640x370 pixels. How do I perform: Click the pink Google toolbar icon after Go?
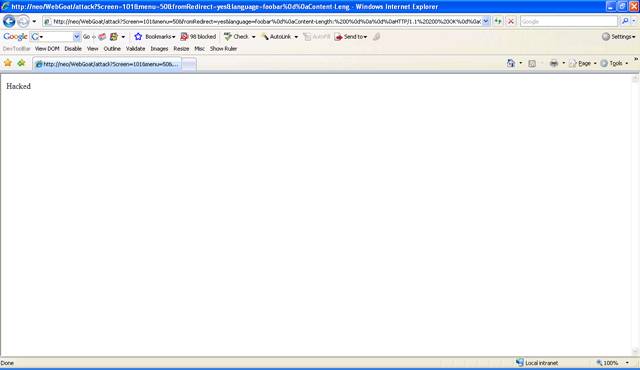(102, 37)
